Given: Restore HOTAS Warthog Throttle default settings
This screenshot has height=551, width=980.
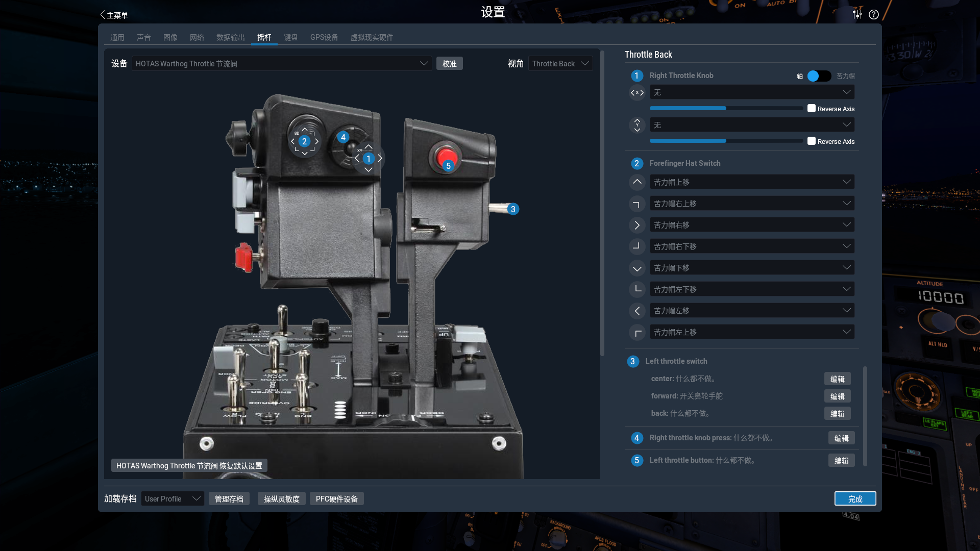Looking at the screenshot, I should pyautogui.click(x=189, y=466).
